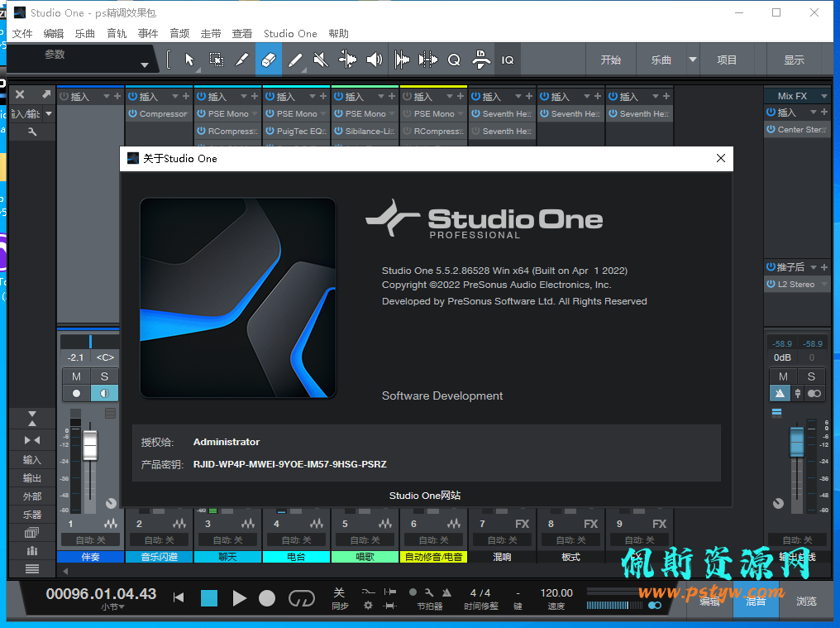Select the Range tool

coord(217,60)
